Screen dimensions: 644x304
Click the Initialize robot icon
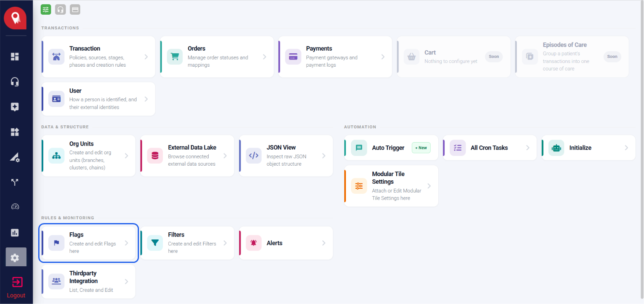tap(556, 148)
